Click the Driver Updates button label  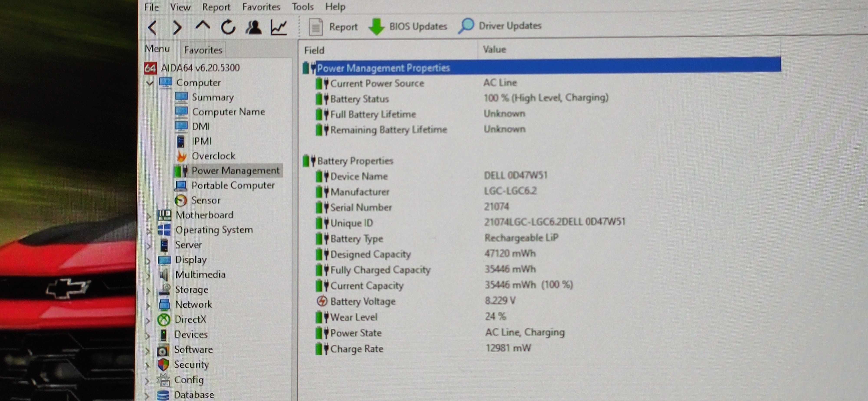click(x=510, y=26)
